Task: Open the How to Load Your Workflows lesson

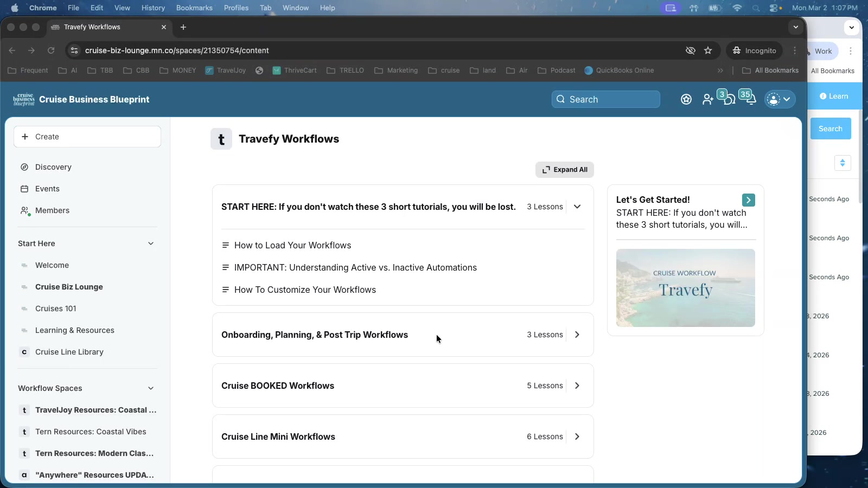Action: point(292,245)
